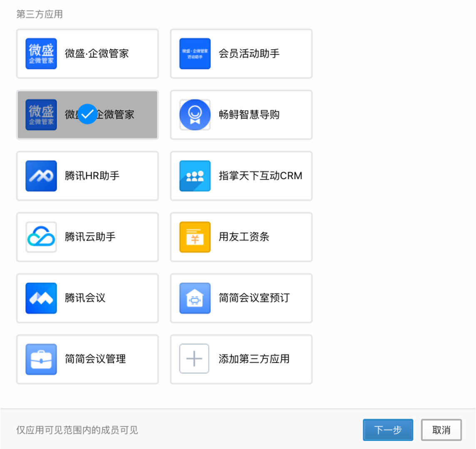Viewport: 476px width, 449px height.
Task: Pick the 腾讯云助手 label
Action: (x=90, y=237)
